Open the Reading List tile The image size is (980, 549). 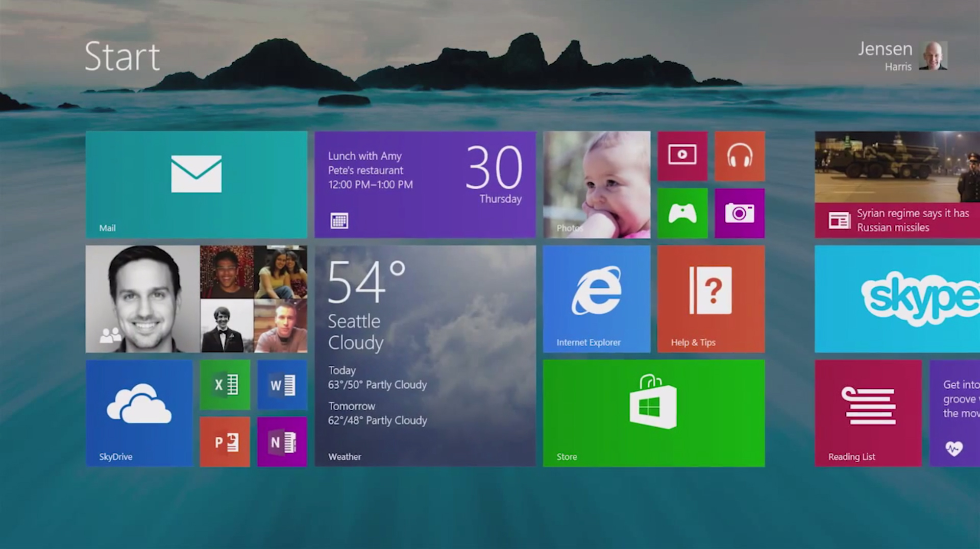click(x=868, y=413)
